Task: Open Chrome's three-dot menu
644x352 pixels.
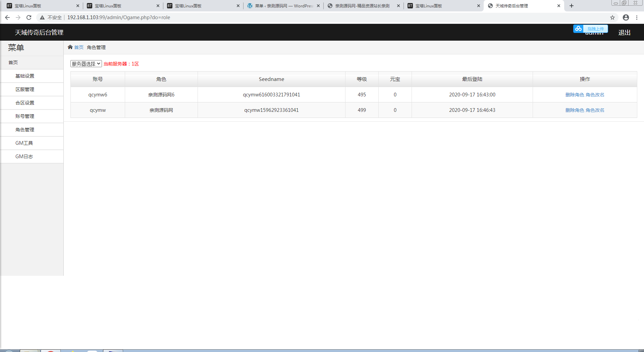Action: tap(637, 17)
